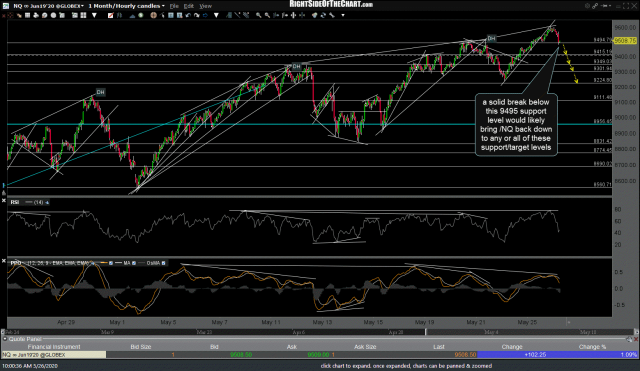Image resolution: width=640 pixels, height=371 pixels.
Task: Open the 1 Month/Hourly candles period dropdown
Action: pyautogui.click(x=126, y=6)
